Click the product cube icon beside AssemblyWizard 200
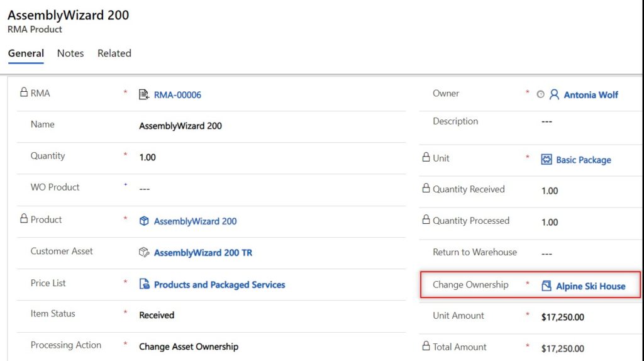Viewport: 644px width, 361px height. click(x=144, y=221)
